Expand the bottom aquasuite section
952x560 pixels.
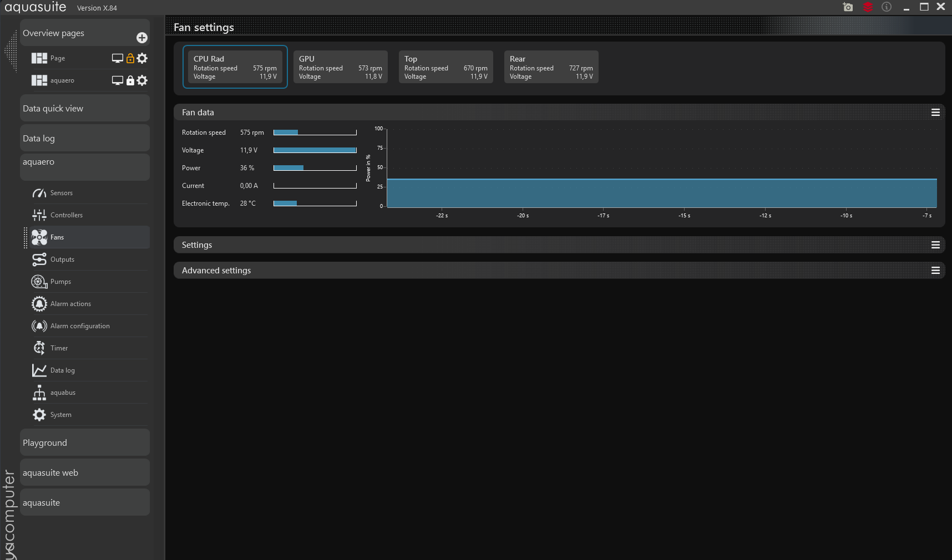(85, 502)
